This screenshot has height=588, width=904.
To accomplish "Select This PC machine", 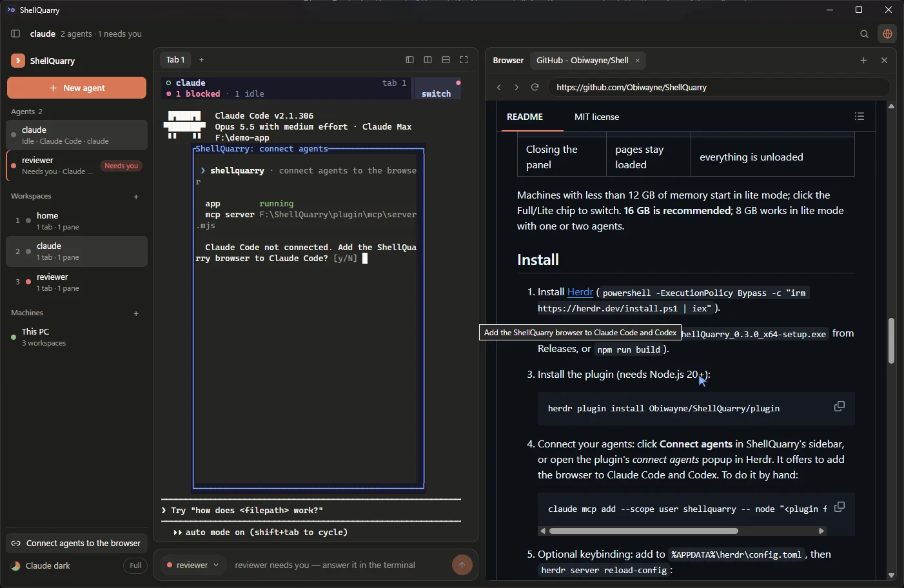I will pyautogui.click(x=77, y=337).
